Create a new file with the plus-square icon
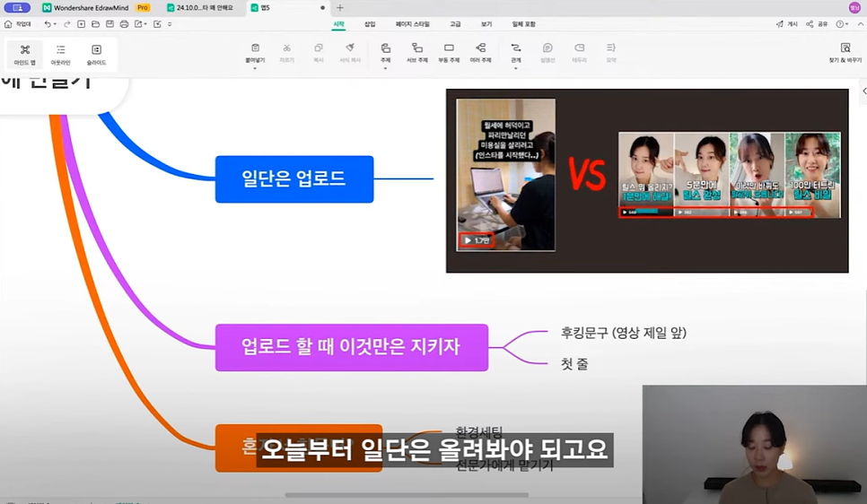 (x=82, y=24)
